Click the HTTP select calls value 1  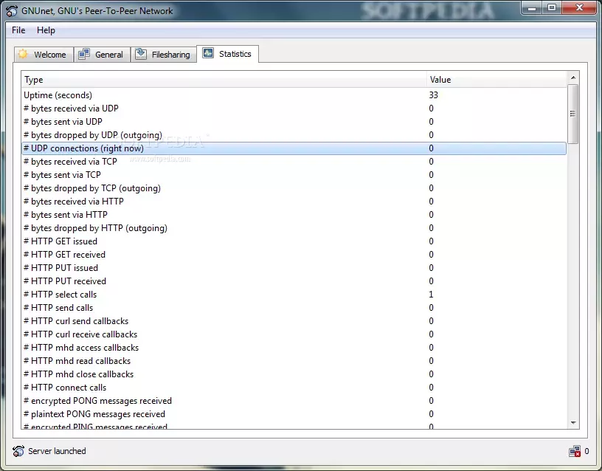[431, 294]
